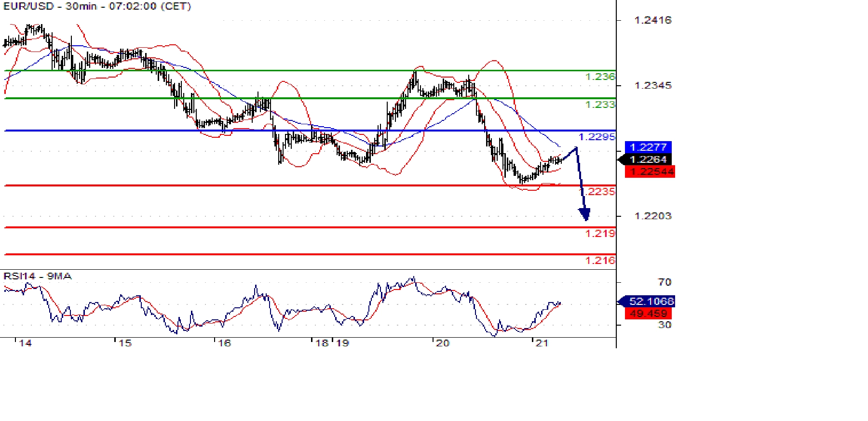Click the red RSI MA tag 49.459

click(x=649, y=314)
